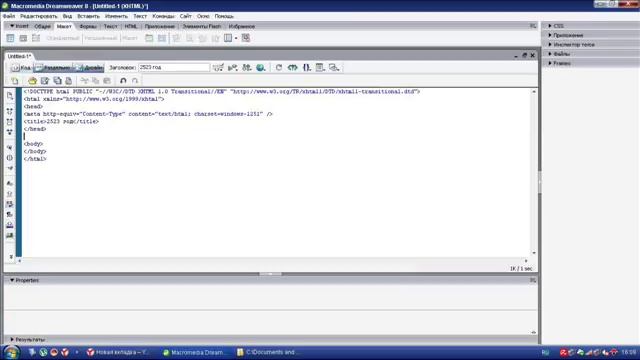Open the Файл menu
This screenshot has width=640, height=360.
[9, 16]
